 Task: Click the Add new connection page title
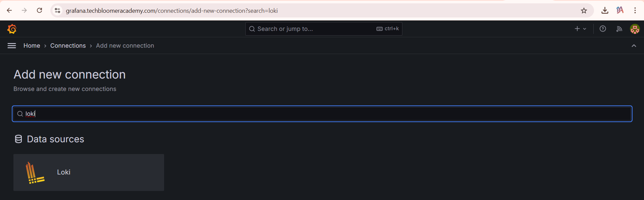(x=69, y=74)
